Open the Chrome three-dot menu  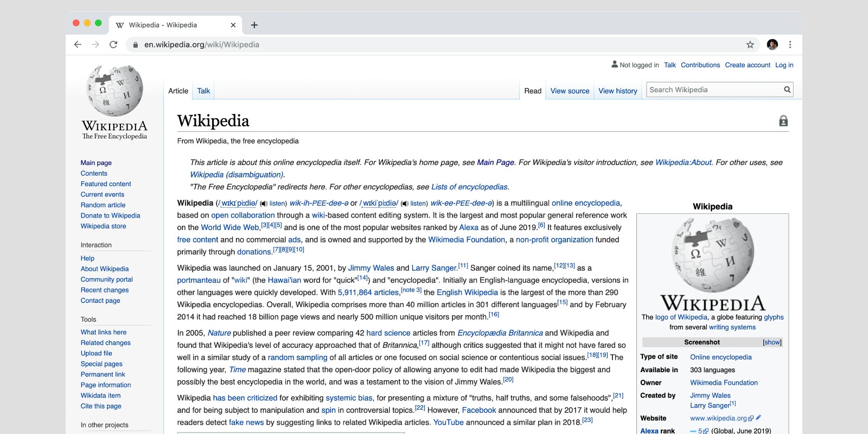790,44
